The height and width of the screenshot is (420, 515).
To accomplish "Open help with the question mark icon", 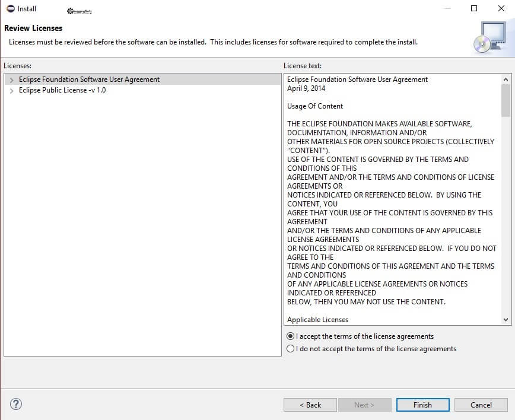I will (16, 404).
